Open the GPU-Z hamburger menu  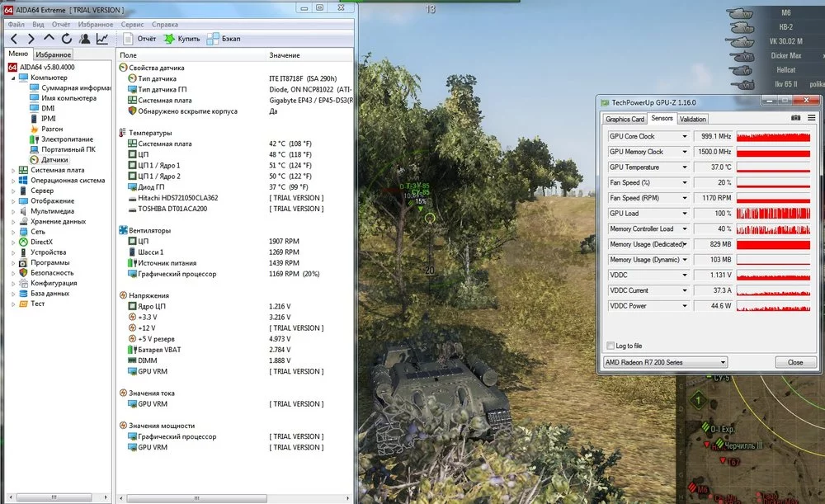[x=810, y=119]
